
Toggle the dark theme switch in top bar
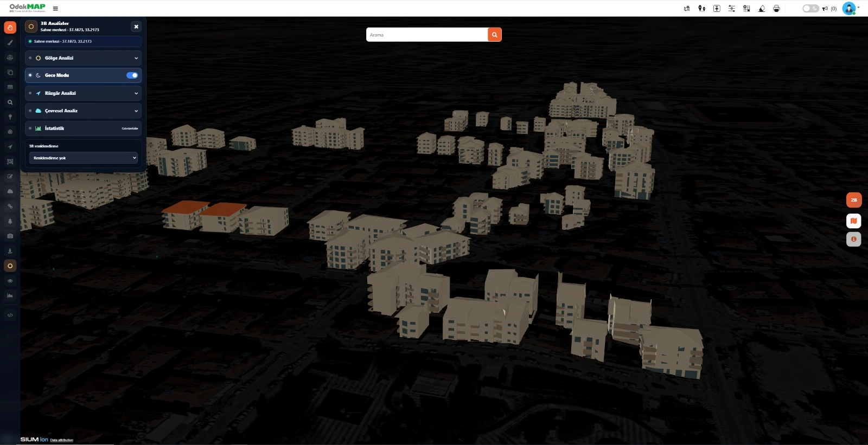point(810,9)
